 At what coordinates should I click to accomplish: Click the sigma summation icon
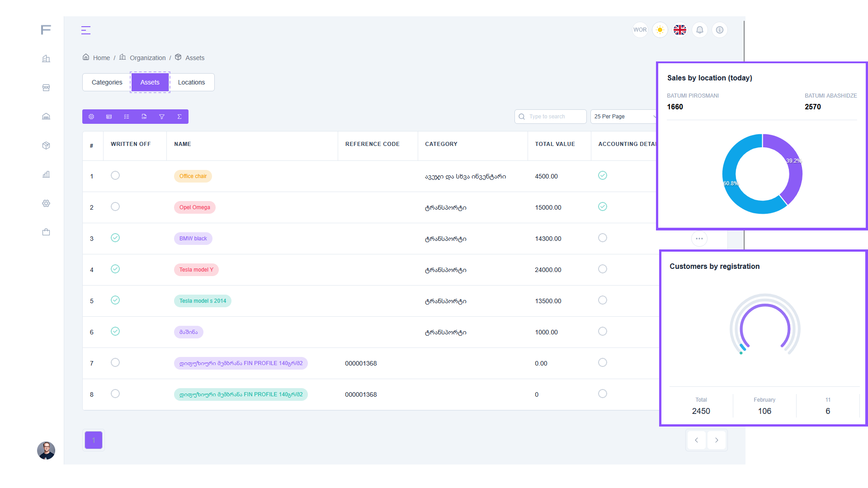pyautogui.click(x=179, y=117)
